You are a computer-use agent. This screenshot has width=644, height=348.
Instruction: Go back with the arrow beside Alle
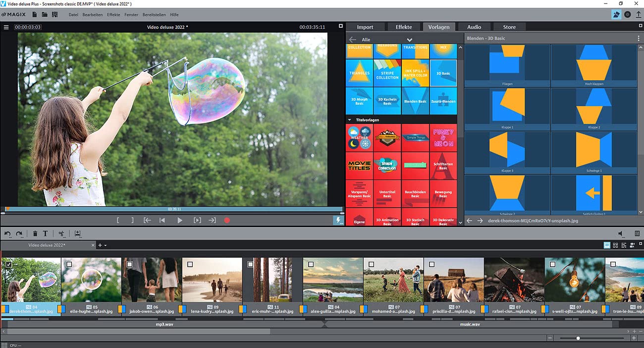tap(353, 40)
